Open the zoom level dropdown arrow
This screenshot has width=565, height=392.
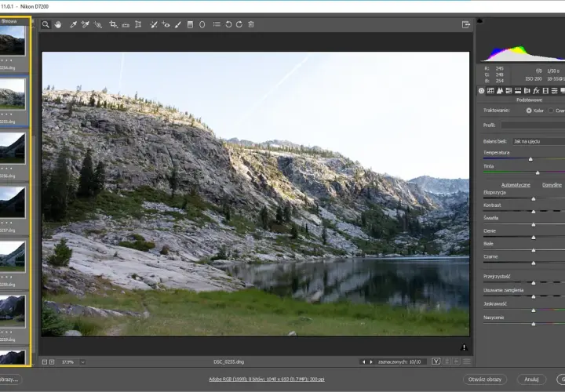(83, 361)
